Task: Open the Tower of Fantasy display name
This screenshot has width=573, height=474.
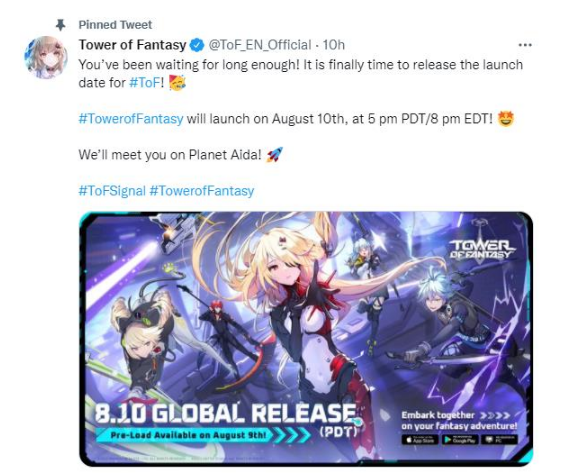Action: point(133,45)
